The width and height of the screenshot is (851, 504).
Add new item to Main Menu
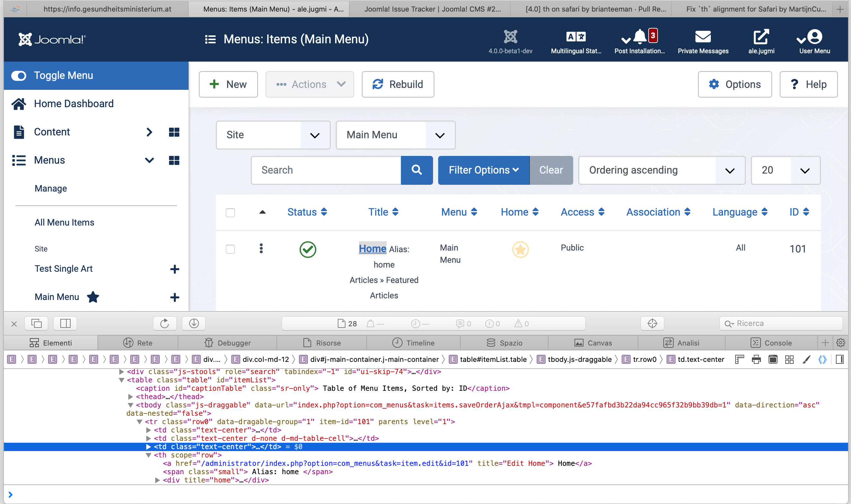174,297
